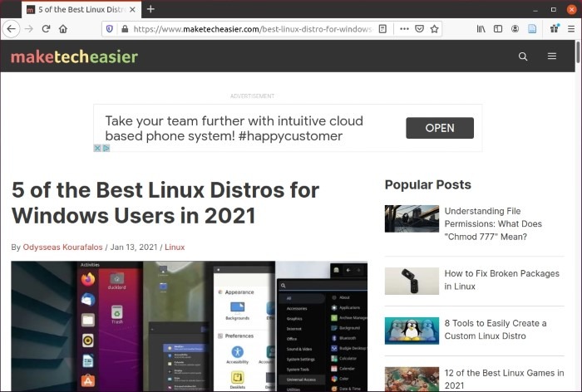Open the 'How to Fix Broken Packages' thumbnail
Viewport: 582px width, 392px height.
coord(412,281)
